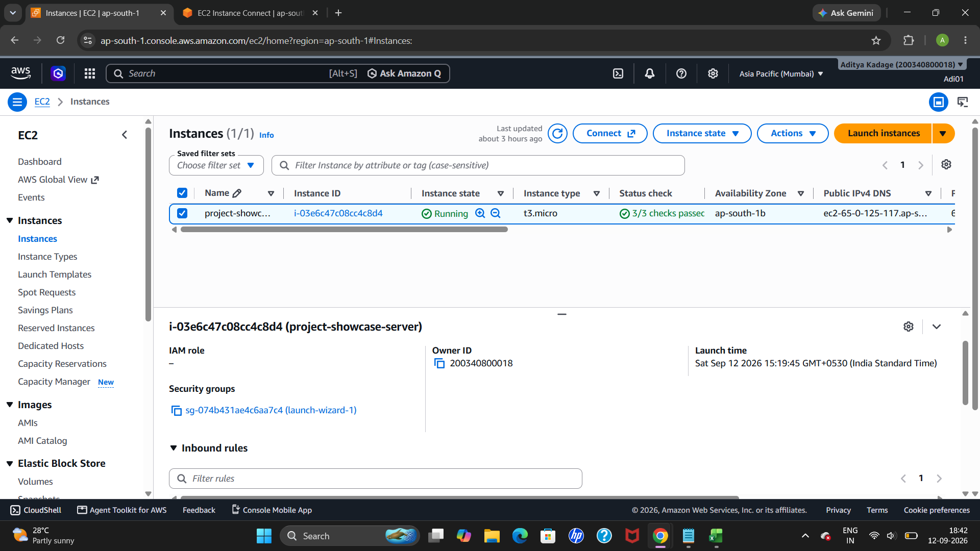Open the notifications bell
Image resolution: width=980 pixels, height=551 pixels.
pos(650,73)
